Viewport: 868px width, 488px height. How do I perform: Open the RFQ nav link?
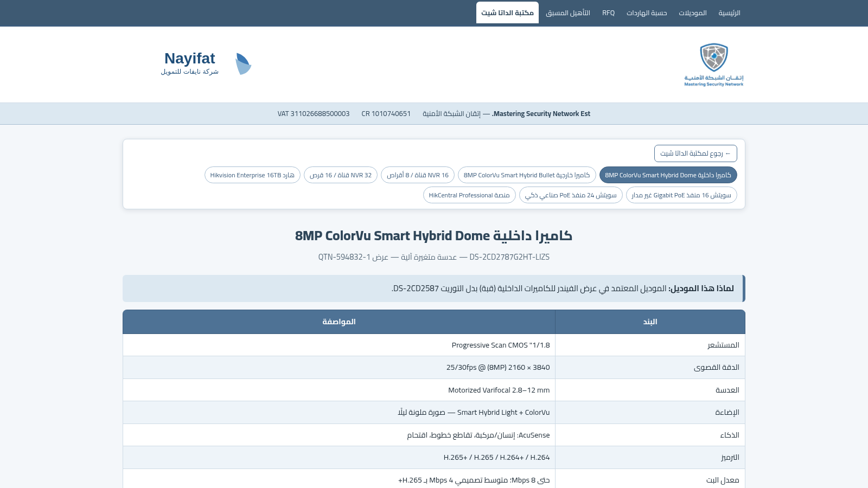[608, 13]
